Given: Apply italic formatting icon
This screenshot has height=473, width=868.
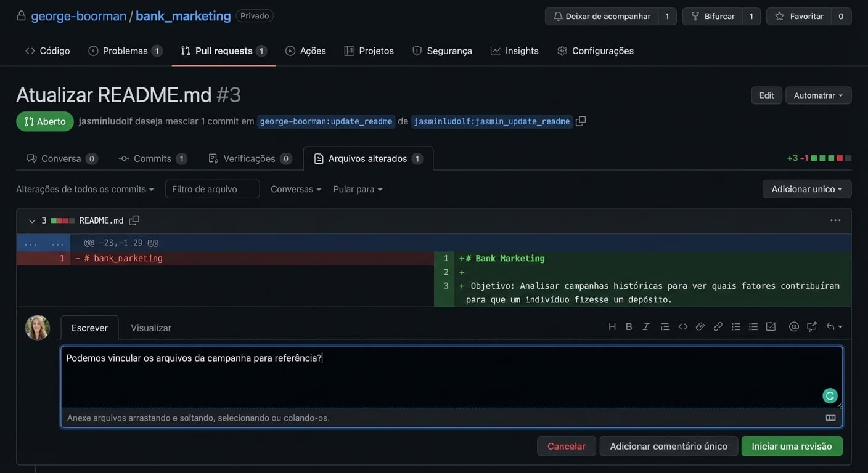Looking at the screenshot, I should click(x=646, y=327).
